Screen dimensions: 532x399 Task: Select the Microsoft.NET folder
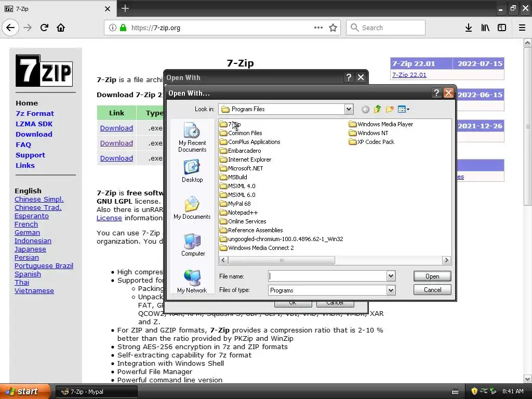pyautogui.click(x=242, y=168)
